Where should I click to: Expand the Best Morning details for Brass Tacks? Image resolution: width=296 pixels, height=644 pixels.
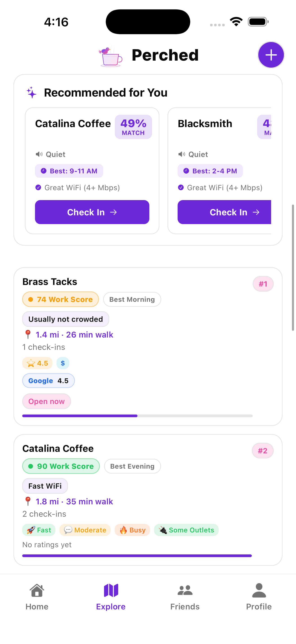pyautogui.click(x=132, y=299)
